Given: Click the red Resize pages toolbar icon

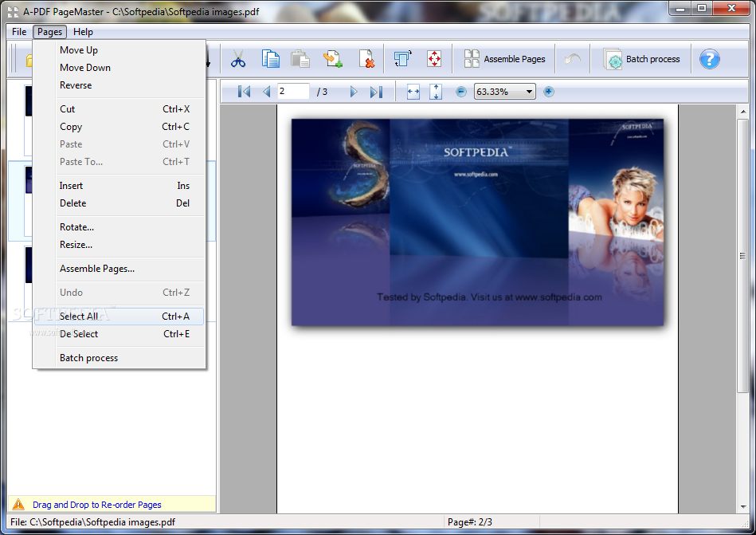Looking at the screenshot, I should [x=434, y=59].
